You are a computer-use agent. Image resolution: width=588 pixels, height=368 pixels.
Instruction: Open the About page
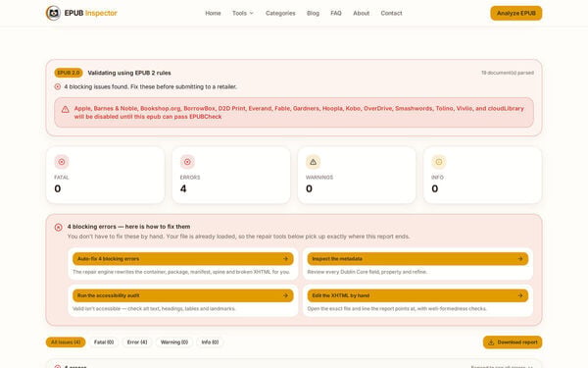tap(361, 13)
